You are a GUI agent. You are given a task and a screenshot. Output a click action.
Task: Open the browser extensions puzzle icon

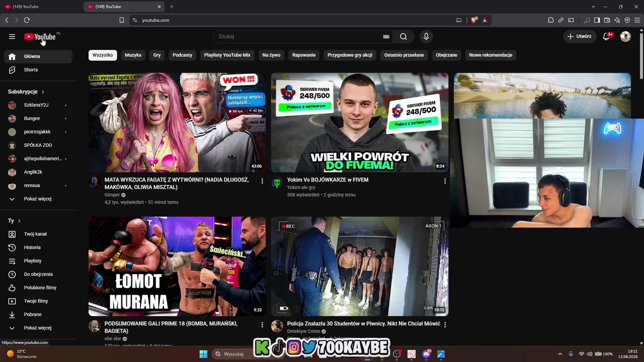pyautogui.click(x=551, y=20)
